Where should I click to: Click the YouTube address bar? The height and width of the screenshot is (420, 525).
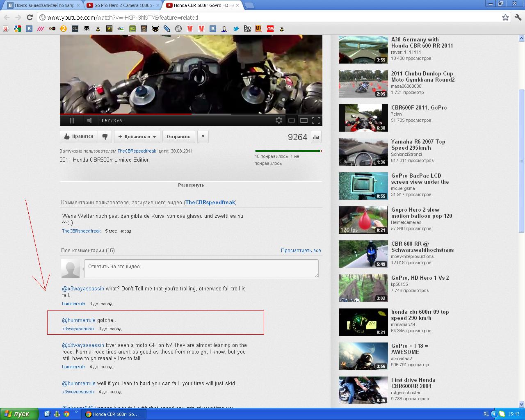pyautogui.click(x=271, y=17)
